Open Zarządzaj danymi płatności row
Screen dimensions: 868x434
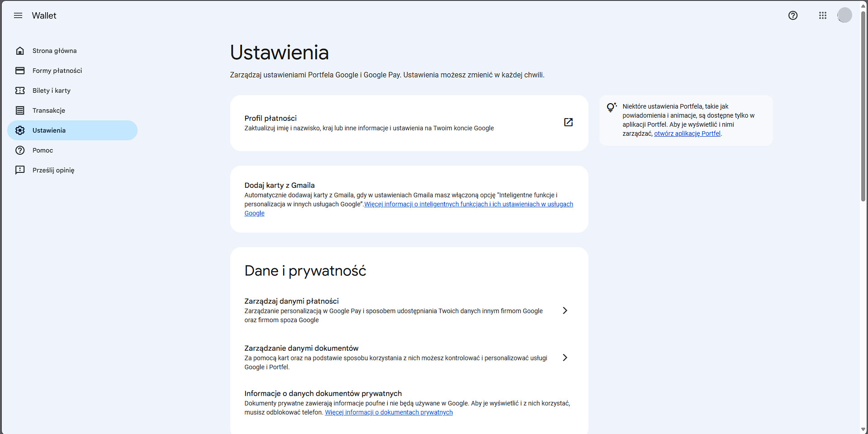tap(409, 310)
